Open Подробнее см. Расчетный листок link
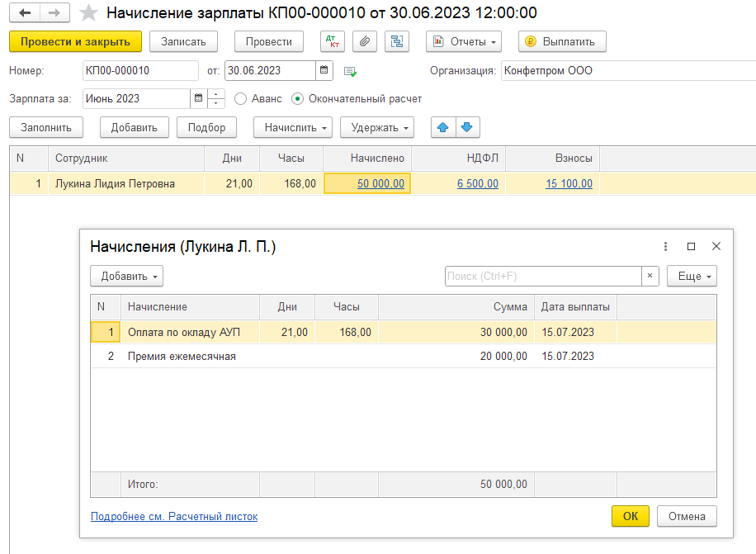The height and width of the screenshot is (554, 756). (x=173, y=517)
